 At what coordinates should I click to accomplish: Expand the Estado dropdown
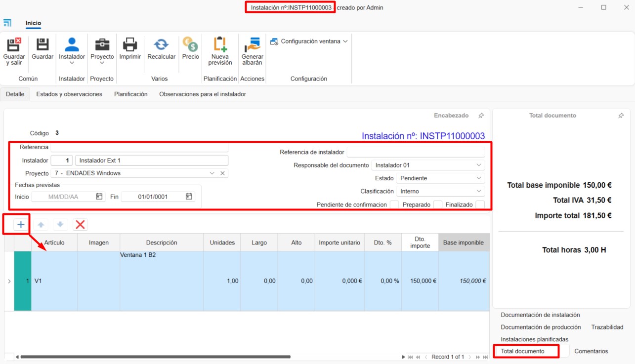440,178
